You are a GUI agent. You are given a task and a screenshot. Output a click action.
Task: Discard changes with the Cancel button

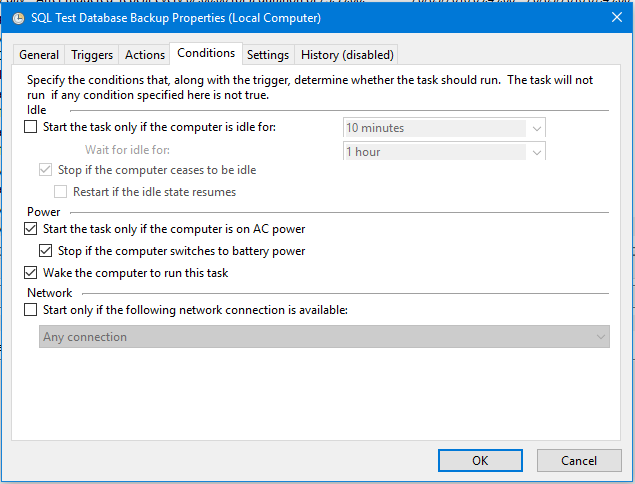click(x=579, y=461)
